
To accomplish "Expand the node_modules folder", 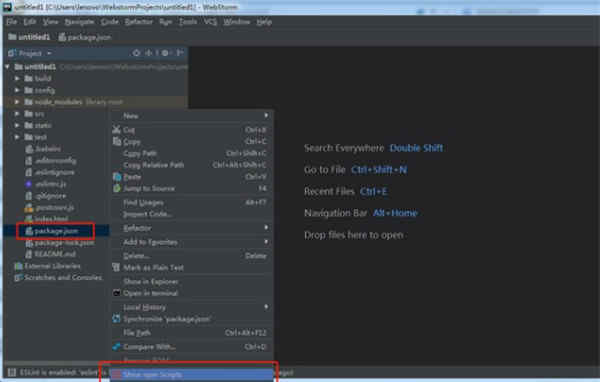I will coord(17,102).
